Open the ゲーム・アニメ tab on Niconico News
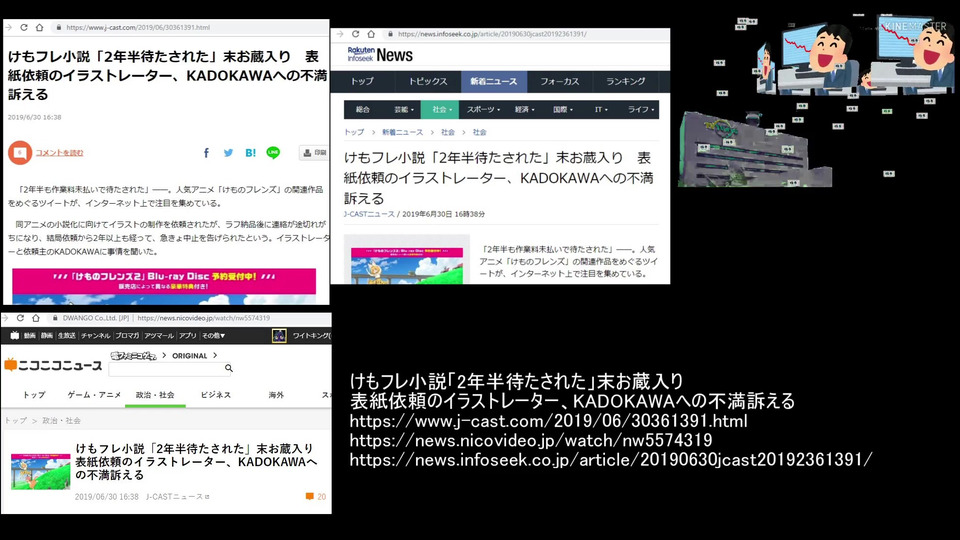Screen dimensions: 960x540 tap(94, 395)
